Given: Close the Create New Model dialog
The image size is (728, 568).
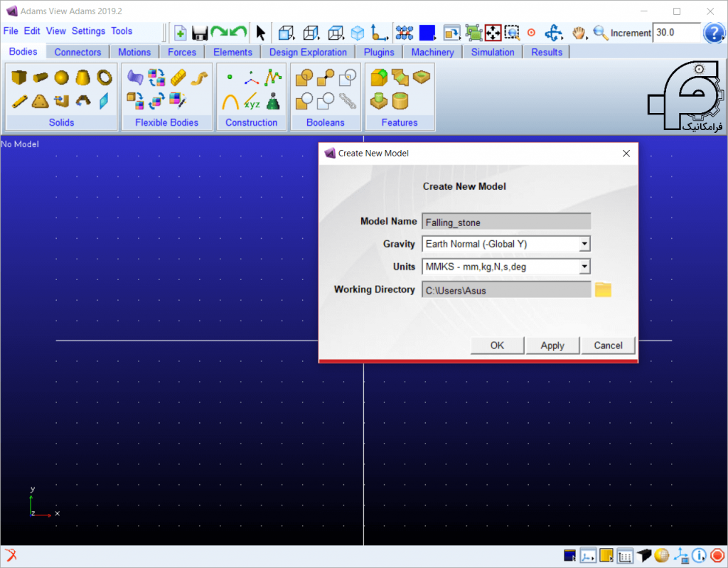Looking at the screenshot, I should click(626, 154).
